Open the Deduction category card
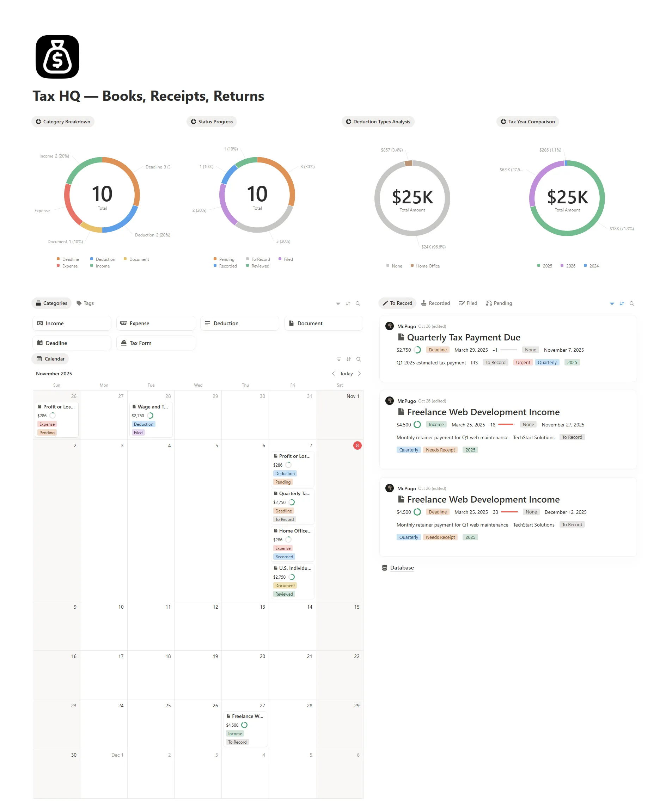 tap(239, 323)
